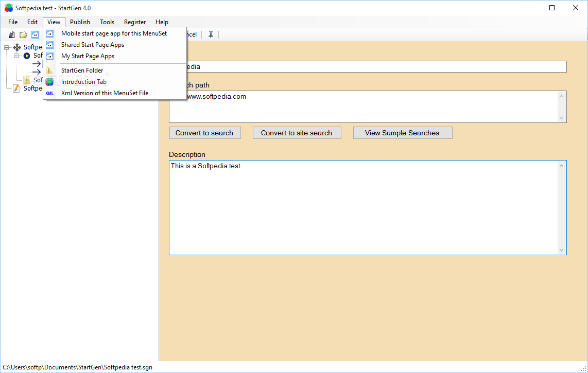Viewport: 588px width, 373px height.
Task: Click 'This is a Softpedia test.' text
Action: pyautogui.click(x=206, y=166)
